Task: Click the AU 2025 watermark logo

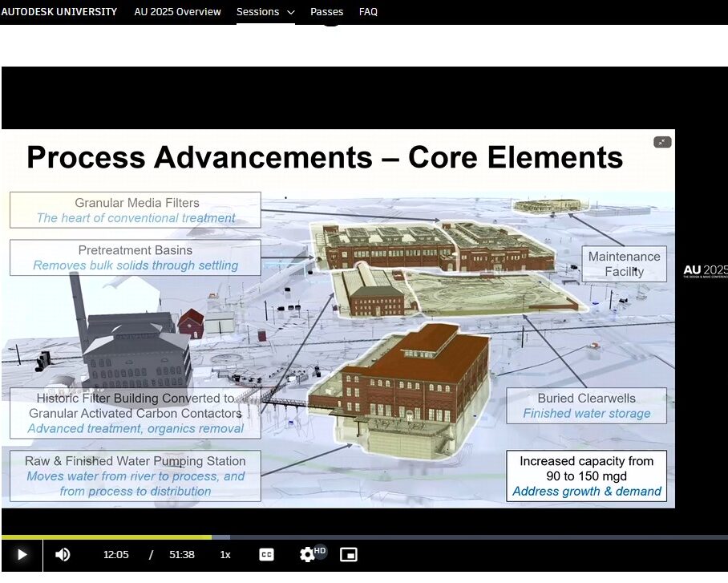Action: [x=705, y=271]
